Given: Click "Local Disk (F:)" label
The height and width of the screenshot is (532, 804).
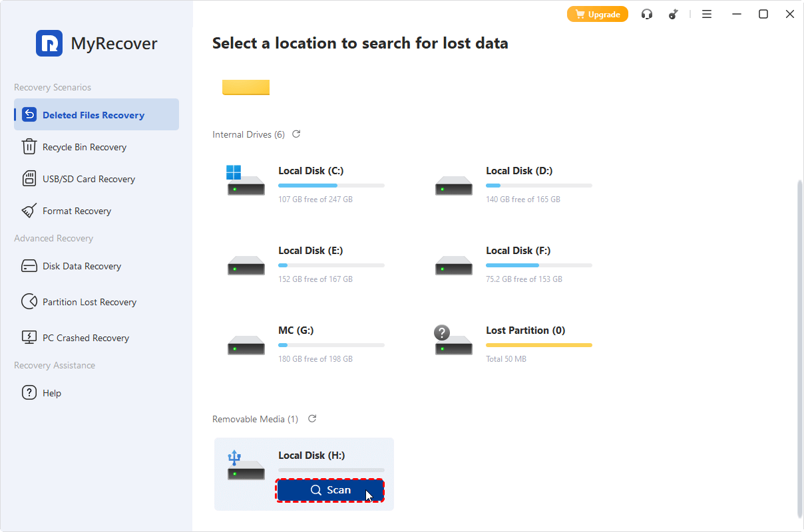Looking at the screenshot, I should (x=518, y=251).
